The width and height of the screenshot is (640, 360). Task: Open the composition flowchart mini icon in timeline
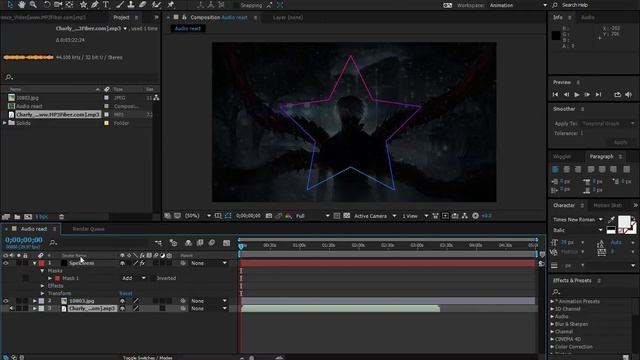(x=158, y=243)
